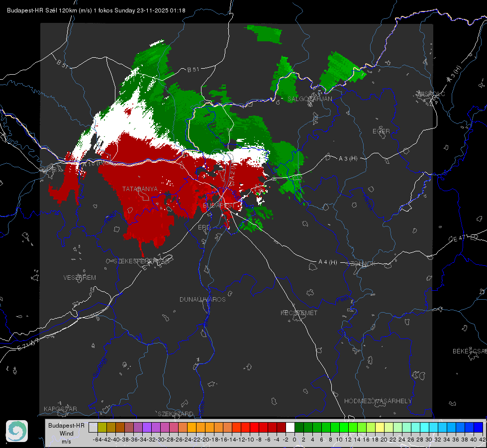Click the 'm/s' unit label in legend
Screen dimensions: 487x448
[67, 442]
